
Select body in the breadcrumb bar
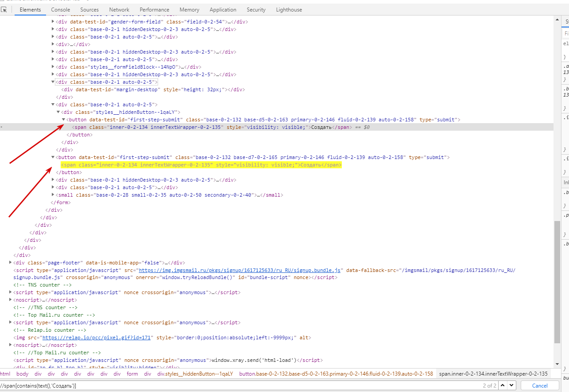click(23, 374)
